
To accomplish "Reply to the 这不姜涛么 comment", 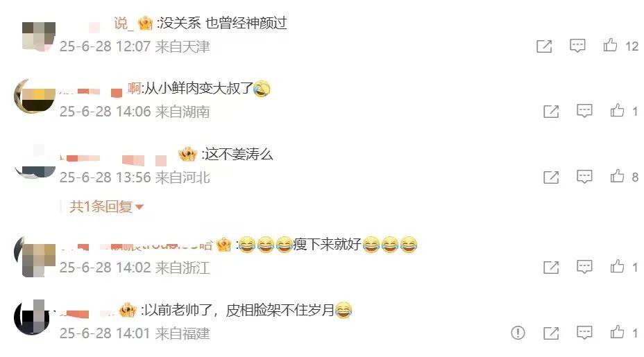I will (x=584, y=177).
